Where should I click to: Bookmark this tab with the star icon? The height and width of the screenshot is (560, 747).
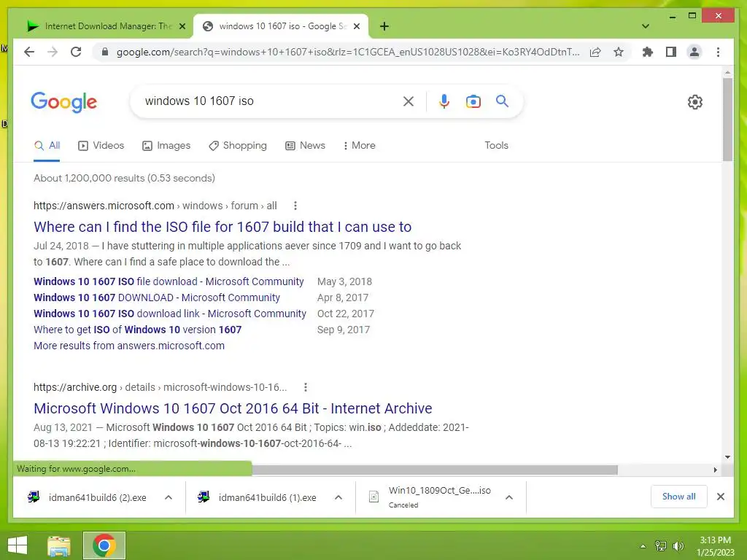pos(619,52)
